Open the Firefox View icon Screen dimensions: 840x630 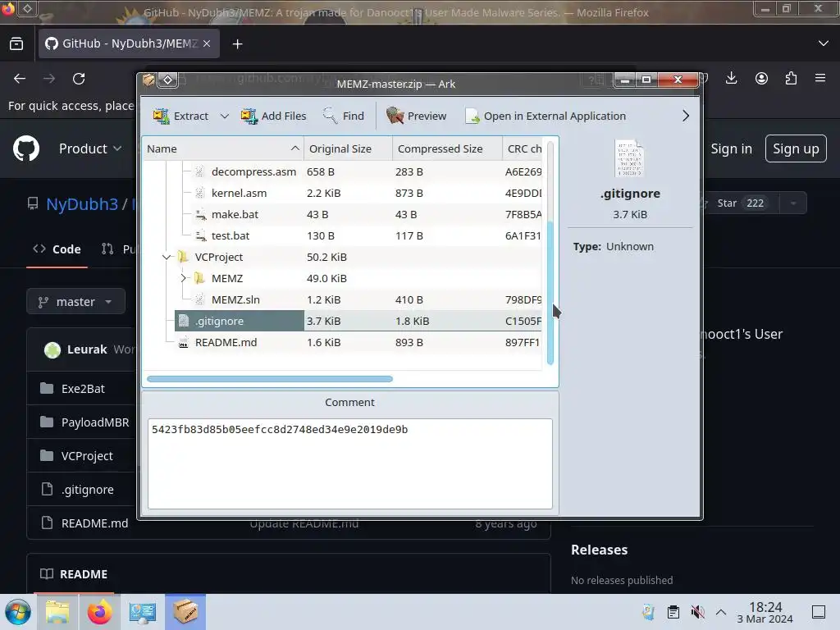(x=16, y=43)
